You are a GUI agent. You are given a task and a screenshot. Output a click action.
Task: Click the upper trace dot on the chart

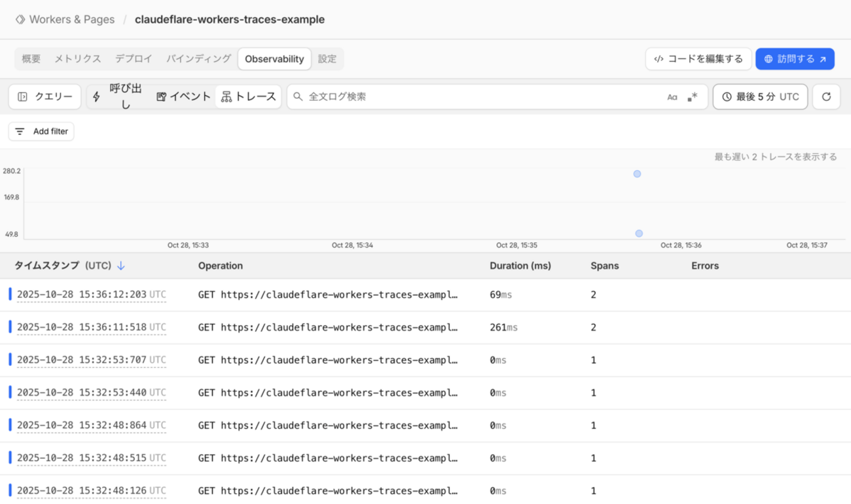[x=637, y=174]
